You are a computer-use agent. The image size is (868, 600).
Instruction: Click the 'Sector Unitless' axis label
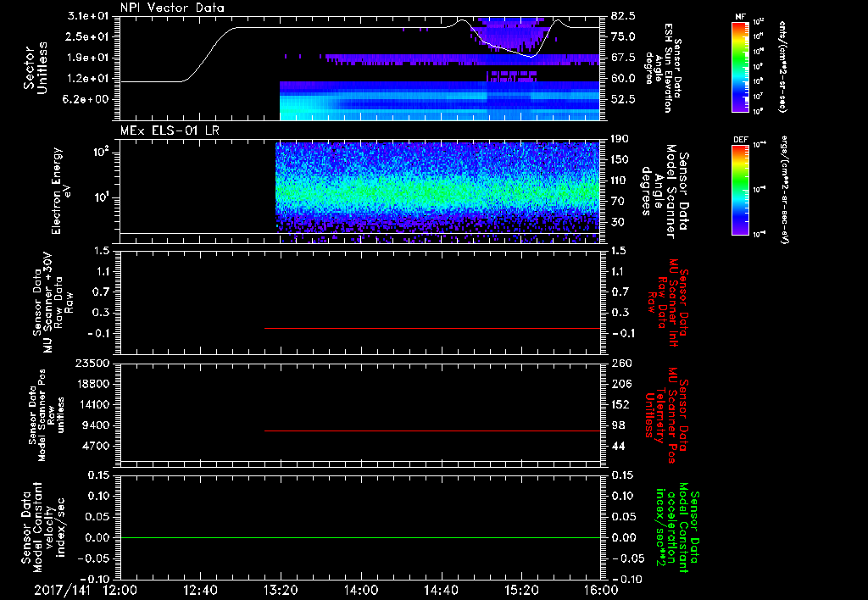pos(36,68)
